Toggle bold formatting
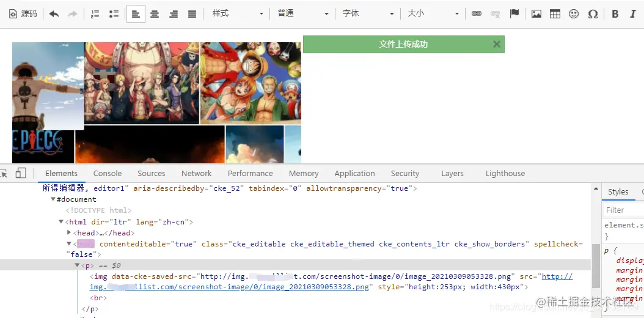 pos(615,13)
